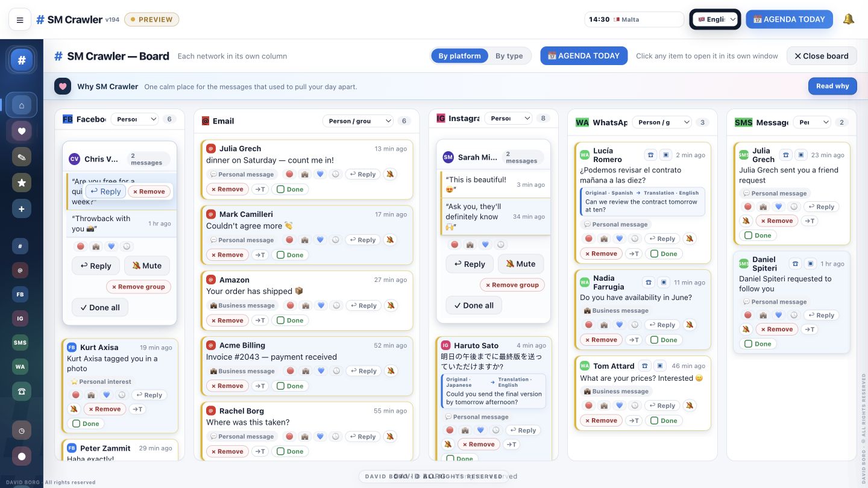Mark Julia Grech's email as Done
The width and height of the screenshot is (868, 488).
(x=290, y=189)
